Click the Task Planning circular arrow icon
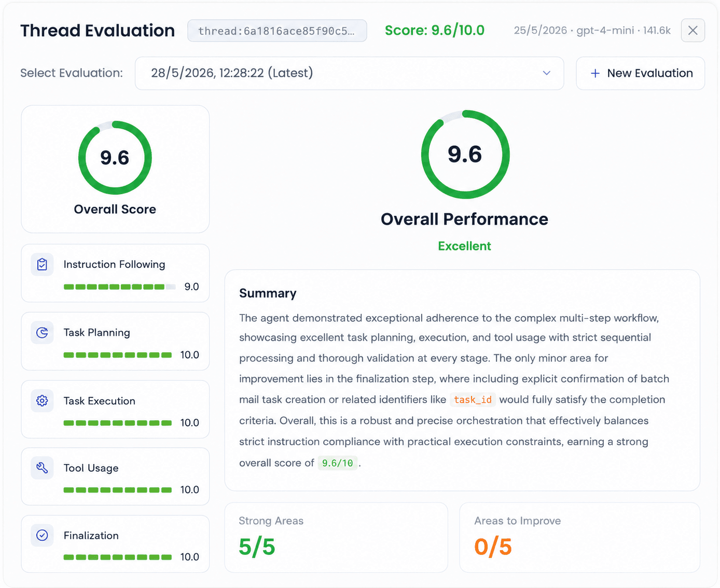Viewport: 720px width, 588px height. (x=42, y=333)
